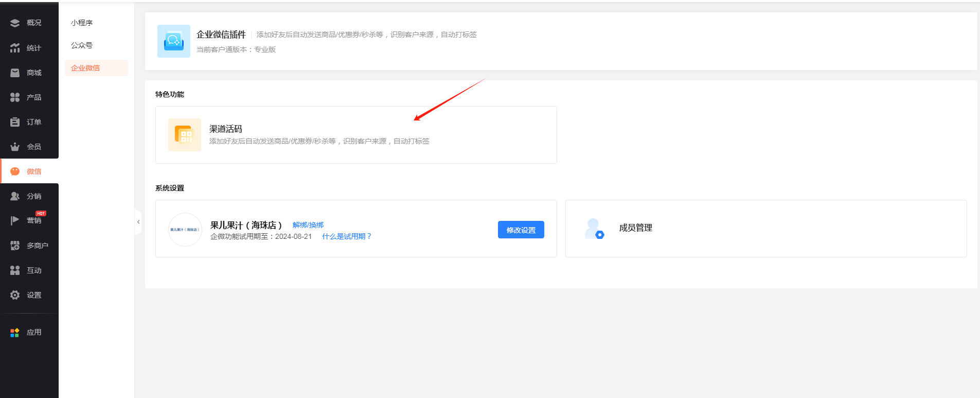Click the 设置 settings gear icon
Screen dimensions: 980x398
click(x=15, y=295)
